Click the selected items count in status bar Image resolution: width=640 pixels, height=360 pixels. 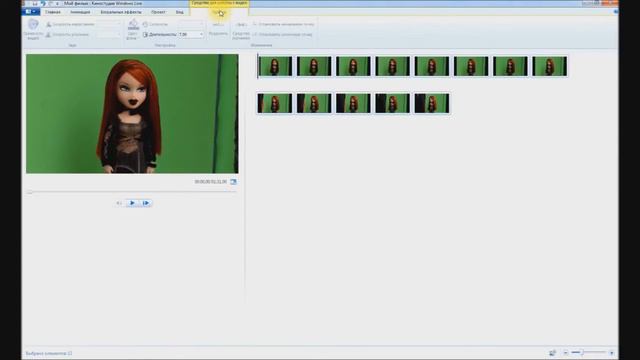coord(49,353)
